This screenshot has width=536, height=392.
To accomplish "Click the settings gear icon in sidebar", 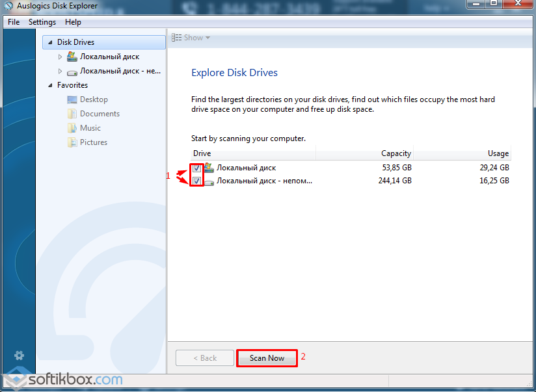I will 20,356.
